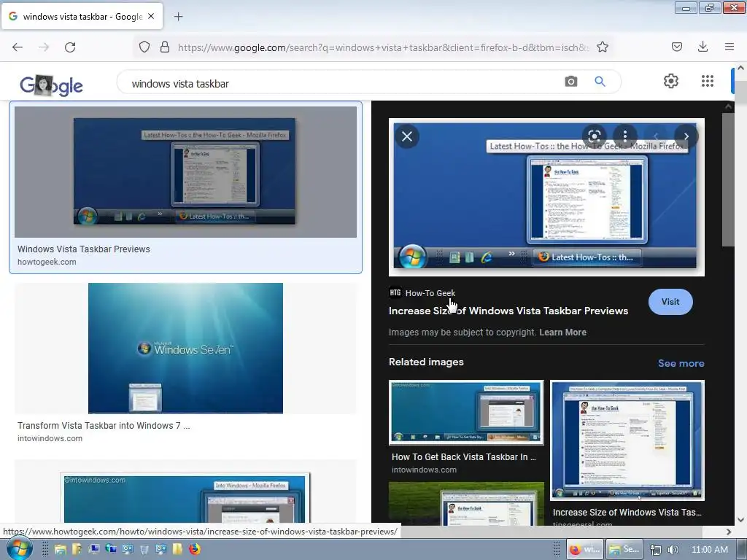Open related image 'Increase Size of Windows Vista Tas...'
This screenshot has width=747, height=560.
tap(627, 440)
